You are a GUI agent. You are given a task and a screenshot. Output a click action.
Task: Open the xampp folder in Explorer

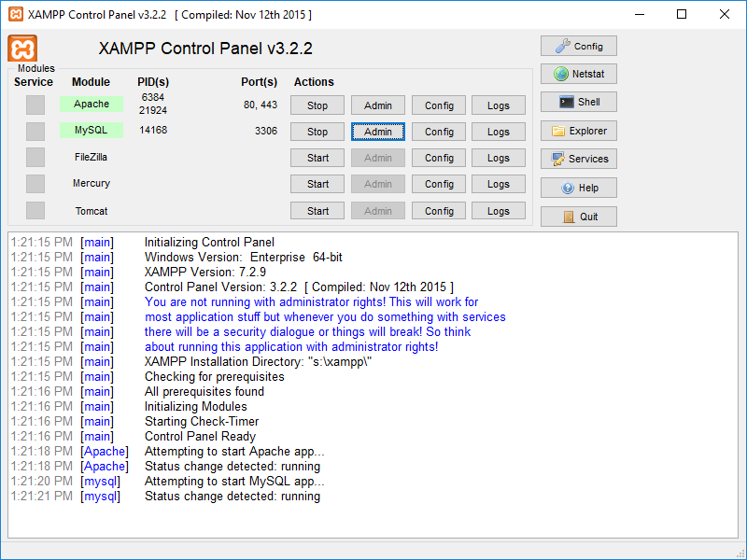(577, 131)
